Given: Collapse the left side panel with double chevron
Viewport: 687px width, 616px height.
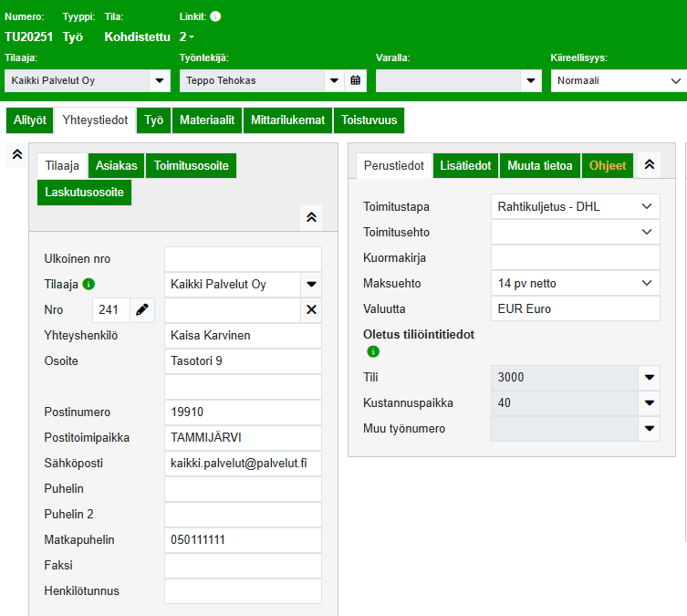Looking at the screenshot, I should click(x=16, y=155).
